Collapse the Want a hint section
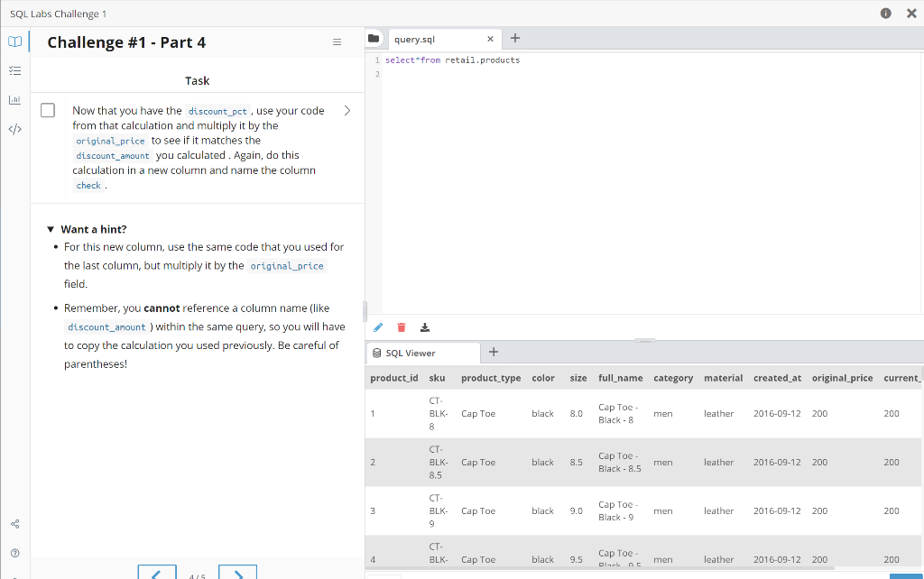 (51, 228)
